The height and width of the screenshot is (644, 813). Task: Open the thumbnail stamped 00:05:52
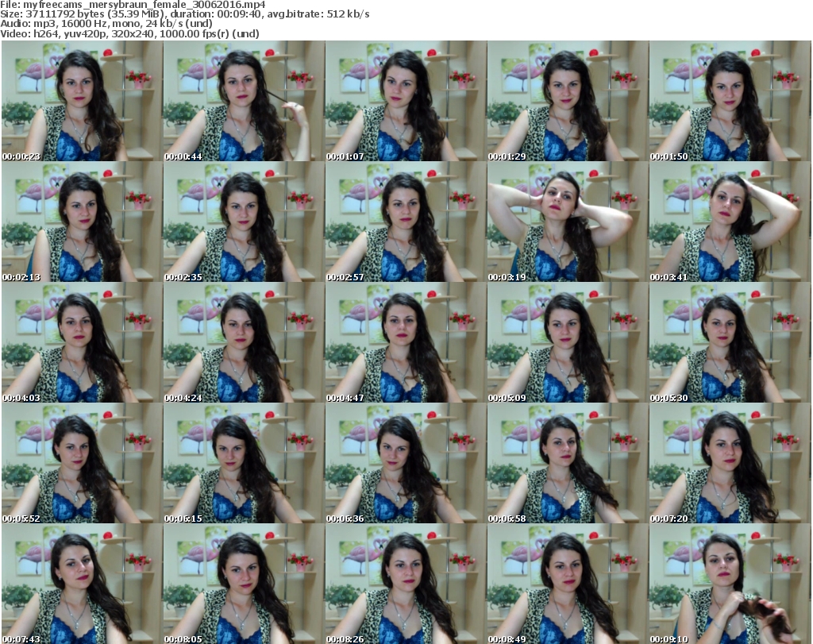point(82,463)
